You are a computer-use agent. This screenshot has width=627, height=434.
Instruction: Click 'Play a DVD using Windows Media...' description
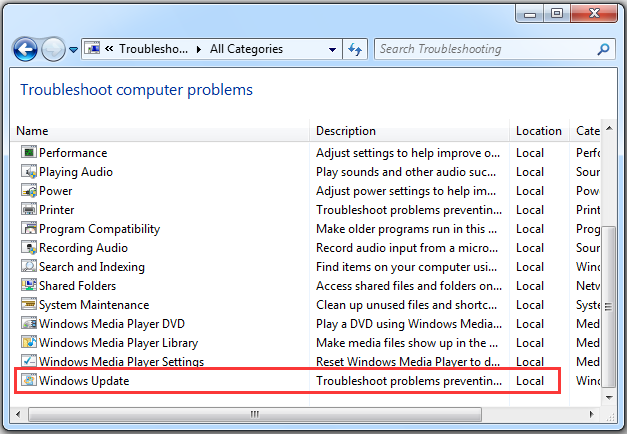coord(409,324)
